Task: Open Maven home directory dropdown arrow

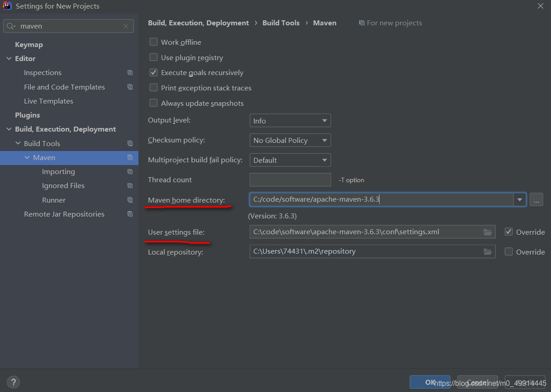Action: 519,199
